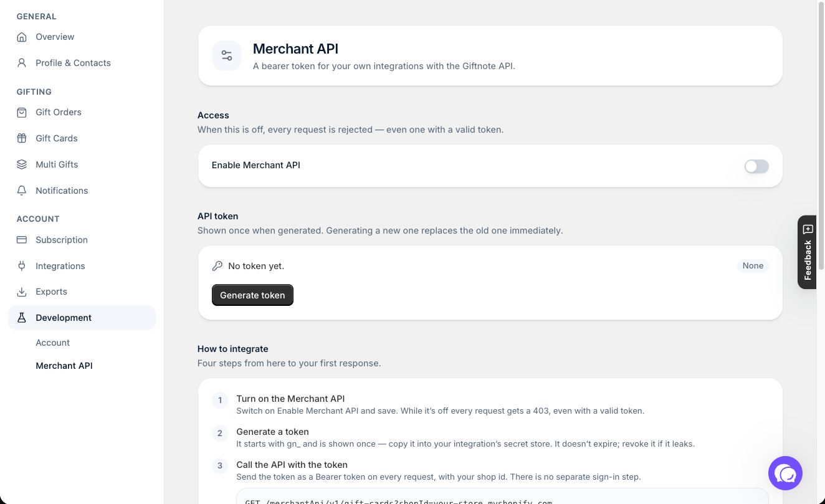This screenshot has height=504, width=825.
Task: Select Merchant API sub-item in sidebar
Action: coord(64,366)
